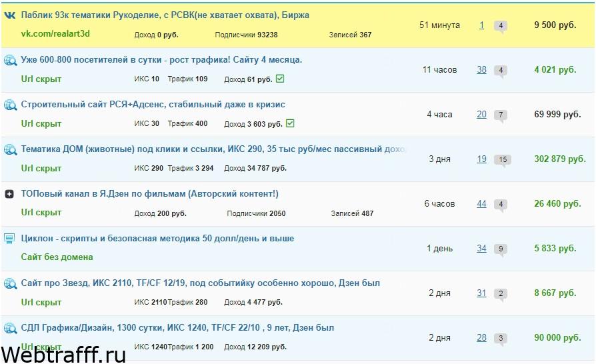
Task: Click Сайт без домена green text
Action: click(57, 257)
